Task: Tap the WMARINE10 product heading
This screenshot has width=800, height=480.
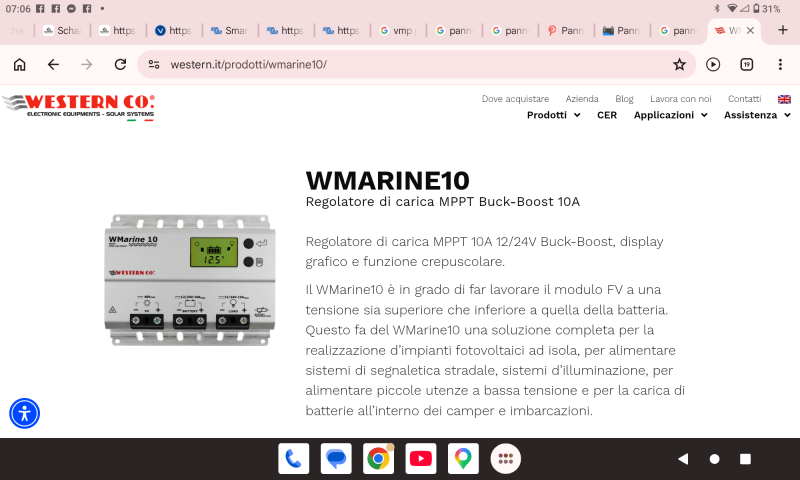Action: point(387,181)
